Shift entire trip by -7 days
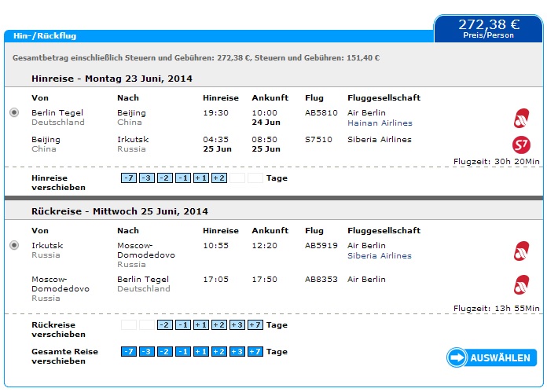The image size is (547, 392). tap(129, 352)
